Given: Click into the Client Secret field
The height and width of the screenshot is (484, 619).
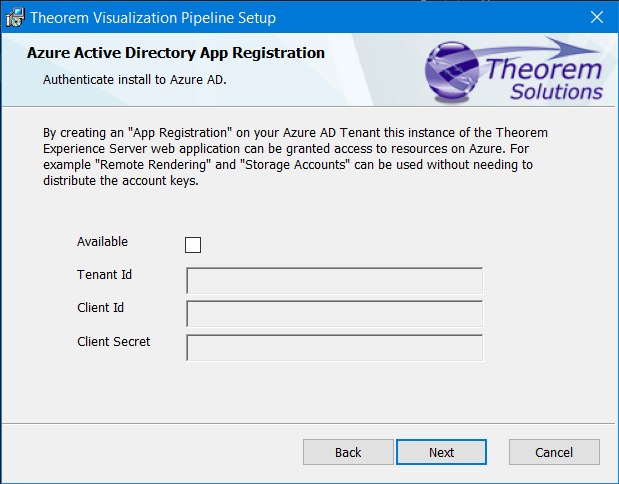Looking at the screenshot, I should pyautogui.click(x=334, y=348).
